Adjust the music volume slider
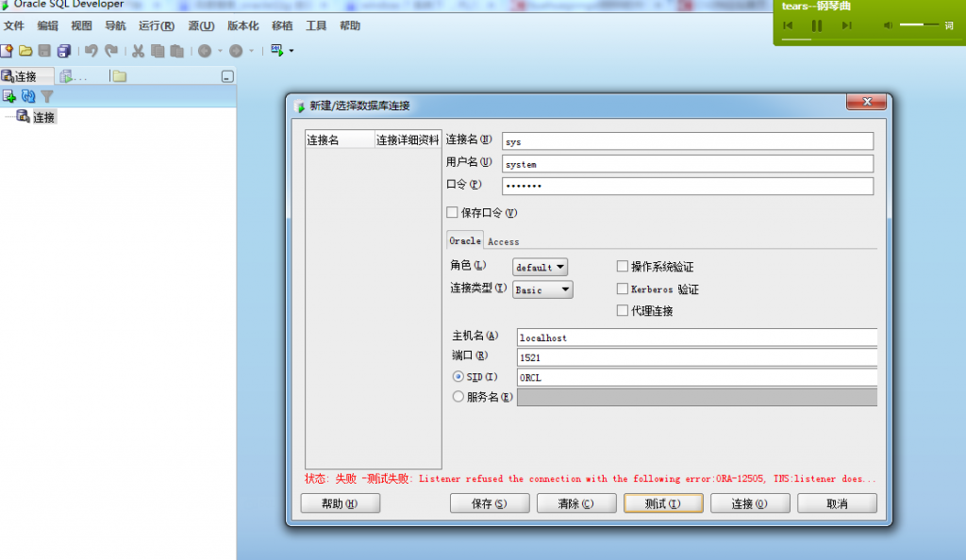This screenshot has height=560, width=966. coord(919,25)
